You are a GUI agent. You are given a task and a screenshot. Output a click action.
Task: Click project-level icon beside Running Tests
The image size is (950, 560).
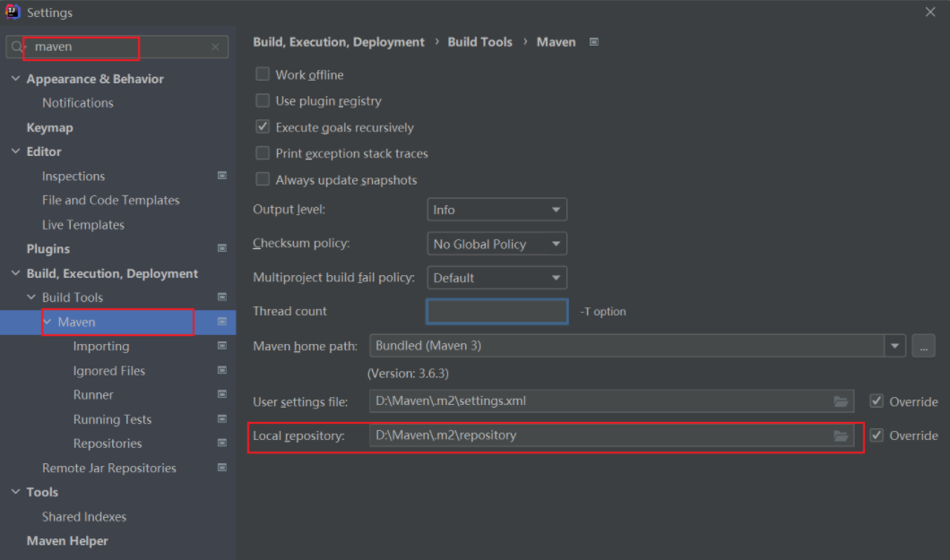pyautogui.click(x=222, y=419)
